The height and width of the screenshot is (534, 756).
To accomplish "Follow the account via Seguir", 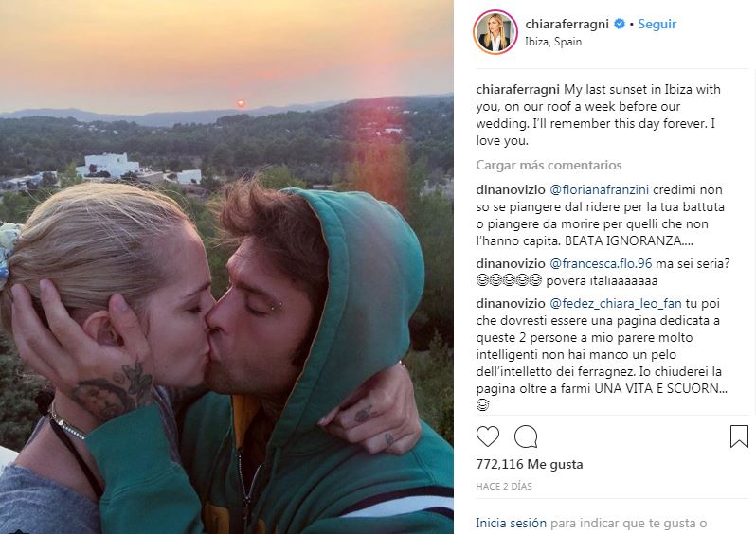I will click(x=657, y=24).
